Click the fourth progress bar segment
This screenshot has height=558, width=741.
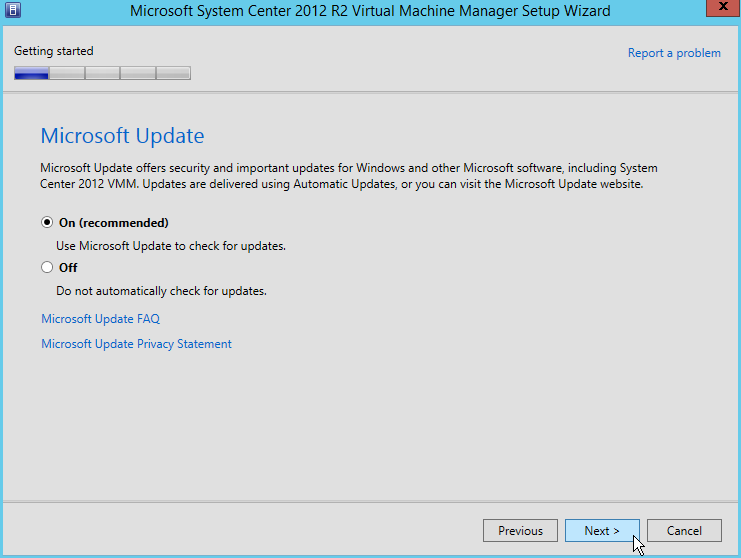pyautogui.click(x=137, y=73)
